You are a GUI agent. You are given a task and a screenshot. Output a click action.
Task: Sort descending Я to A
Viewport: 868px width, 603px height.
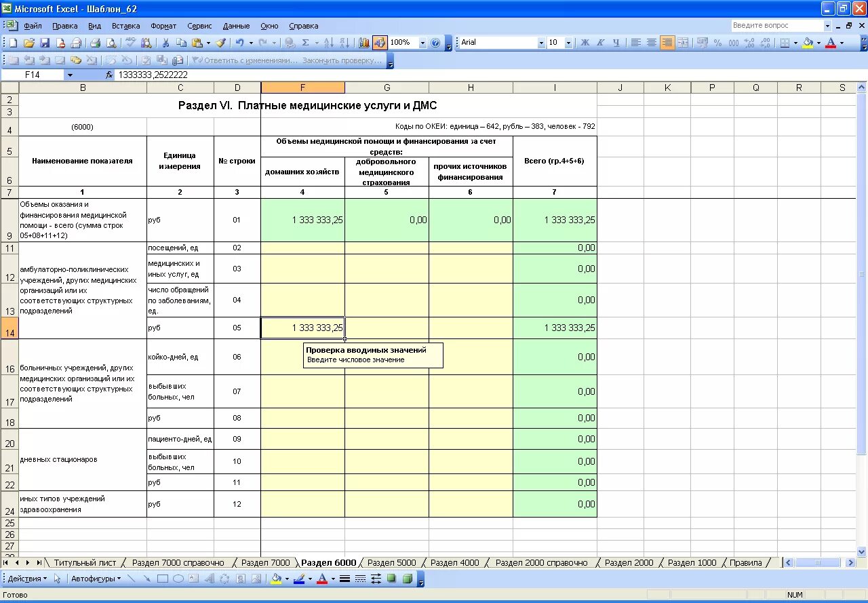tap(344, 43)
